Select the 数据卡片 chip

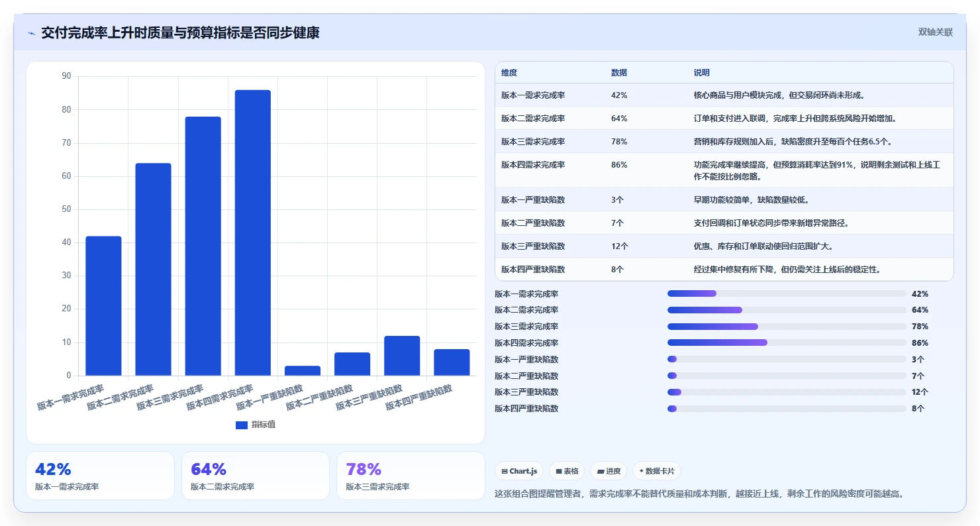(657, 471)
